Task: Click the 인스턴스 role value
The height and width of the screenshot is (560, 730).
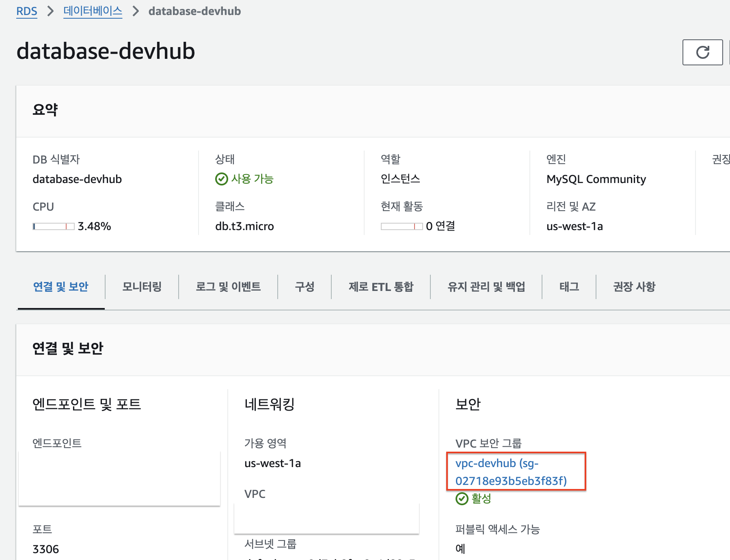Action: (x=400, y=179)
